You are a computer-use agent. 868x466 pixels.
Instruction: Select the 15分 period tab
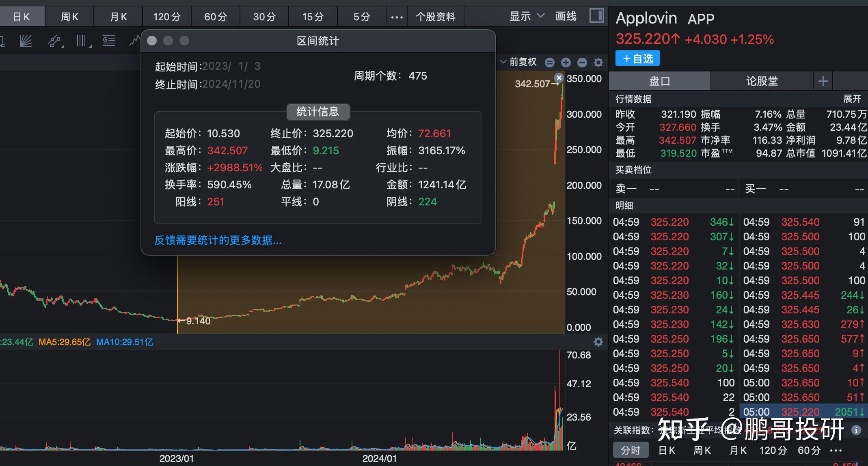(x=313, y=17)
